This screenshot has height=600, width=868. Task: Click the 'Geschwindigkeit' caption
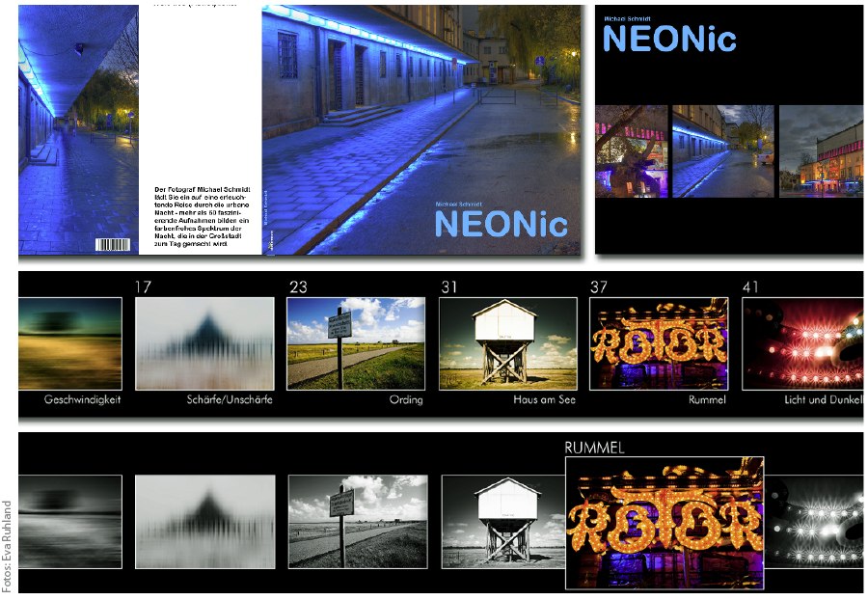point(83,399)
